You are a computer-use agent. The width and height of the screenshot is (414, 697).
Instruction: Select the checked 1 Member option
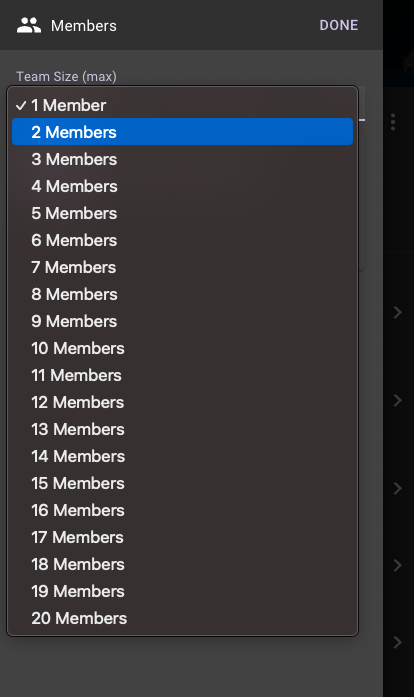[x=182, y=105]
